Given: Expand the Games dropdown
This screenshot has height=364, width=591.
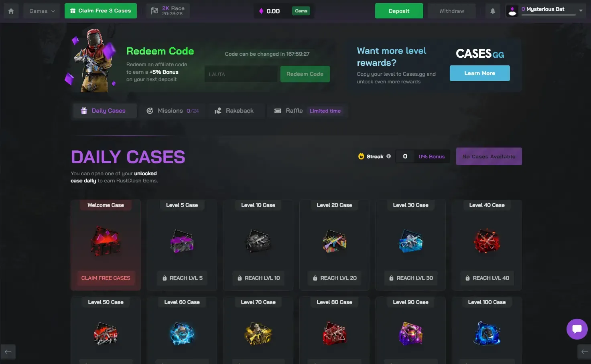Looking at the screenshot, I should click(x=42, y=11).
